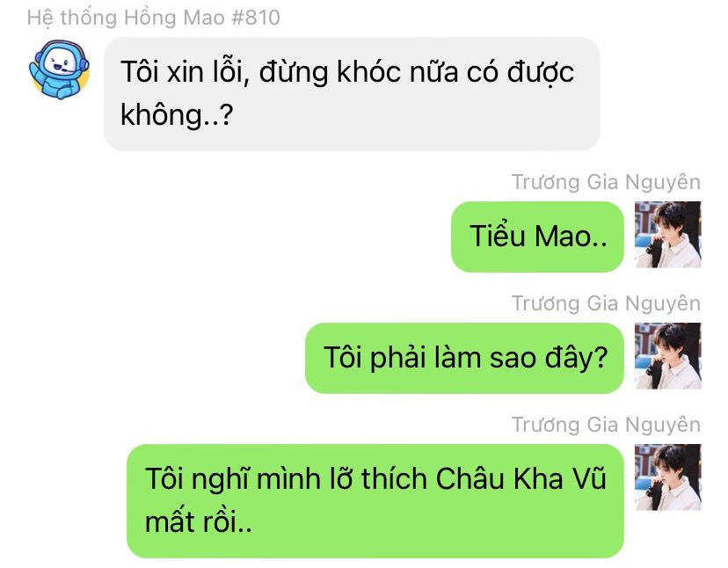Select the 'Tôi nghĩ mình lỡ thích' message bubble

click(375, 500)
